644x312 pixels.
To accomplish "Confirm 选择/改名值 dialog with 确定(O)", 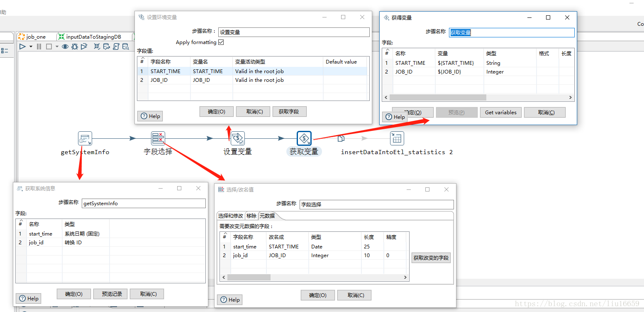I will click(x=318, y=295).
